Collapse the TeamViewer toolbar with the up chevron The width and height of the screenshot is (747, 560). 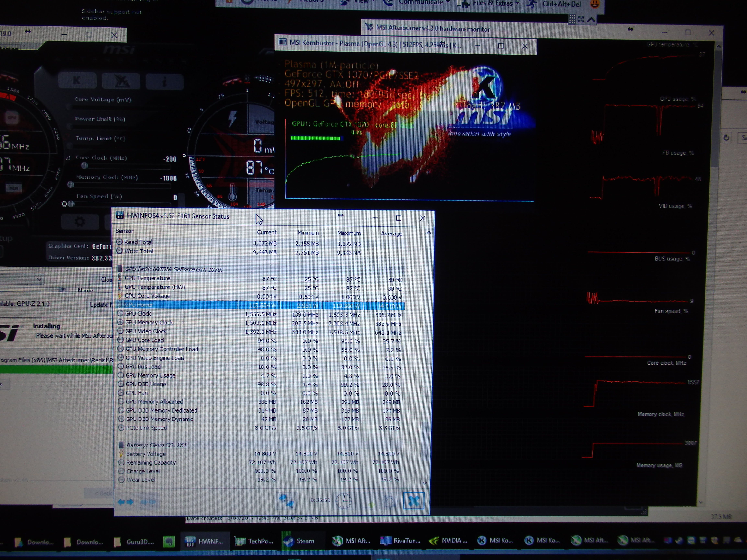(x=591, y=20)
